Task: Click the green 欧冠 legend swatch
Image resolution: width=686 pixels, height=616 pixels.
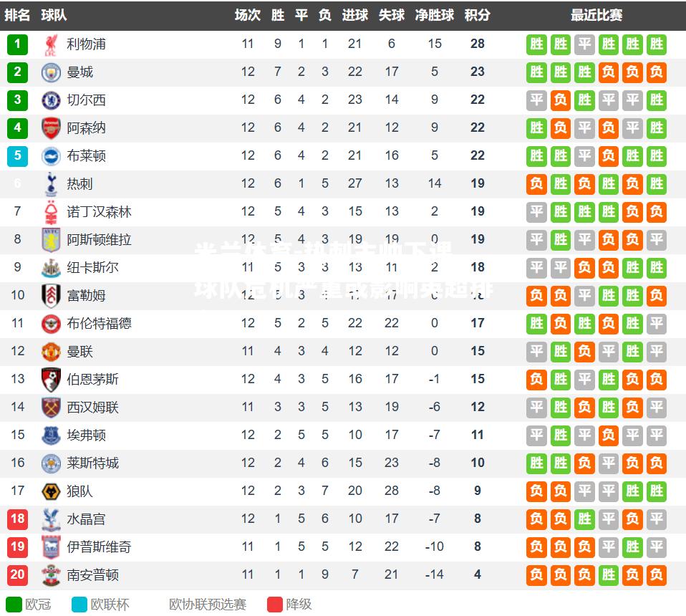Action: point(14,605)
